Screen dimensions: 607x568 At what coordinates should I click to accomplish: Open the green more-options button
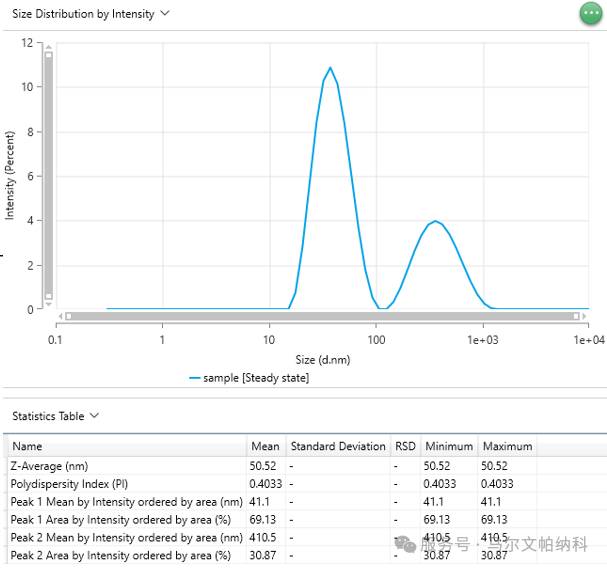(591, 13)
